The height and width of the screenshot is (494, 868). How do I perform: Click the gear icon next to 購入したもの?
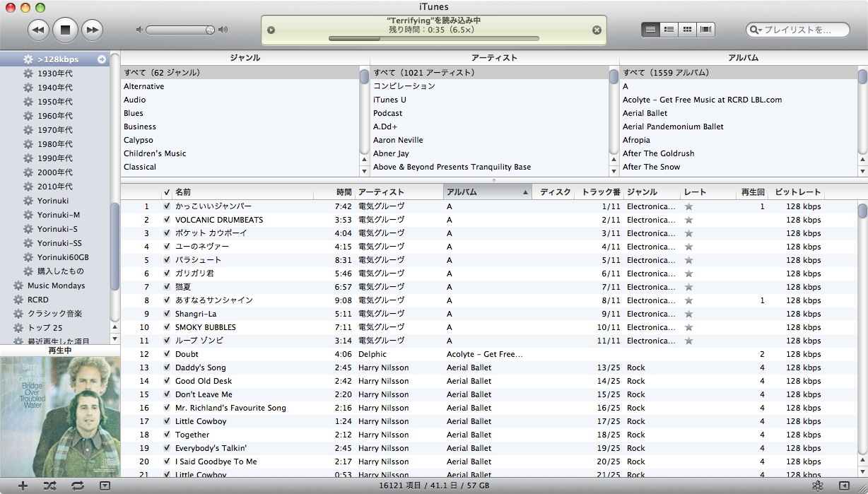(x=28, y=271)
